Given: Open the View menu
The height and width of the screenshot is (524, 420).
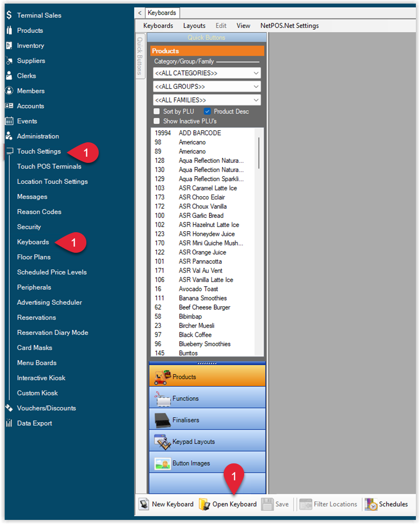Looking at the screenshot, I should tap(244, 26).
